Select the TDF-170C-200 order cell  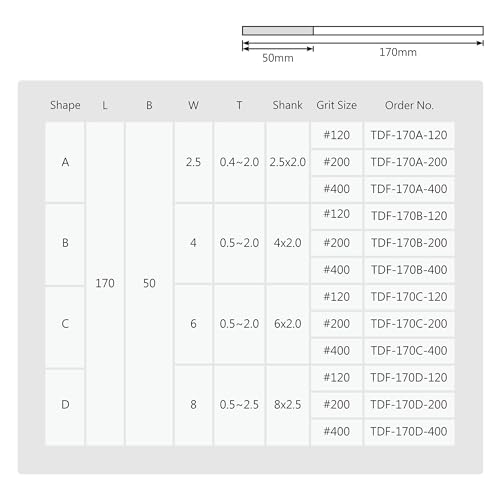pyautogui.click(x=409, y=324)
